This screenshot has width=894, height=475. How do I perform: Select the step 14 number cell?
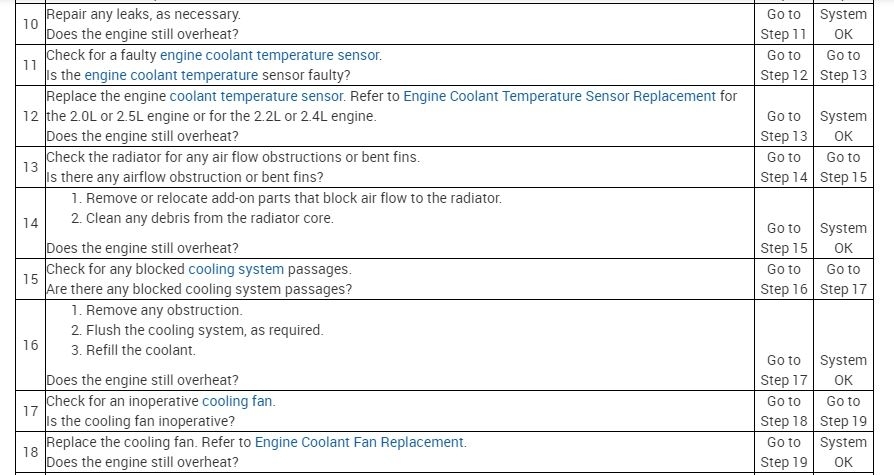pos(30,223)
